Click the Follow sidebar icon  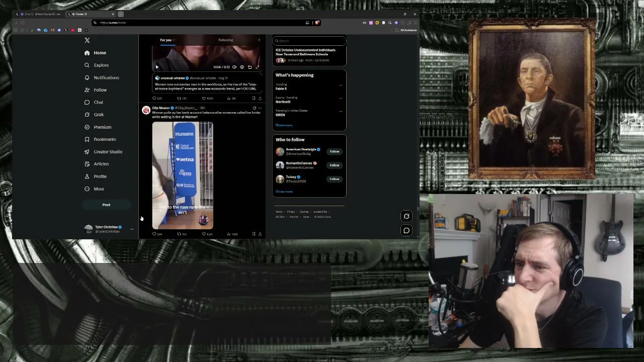point(87,90)
